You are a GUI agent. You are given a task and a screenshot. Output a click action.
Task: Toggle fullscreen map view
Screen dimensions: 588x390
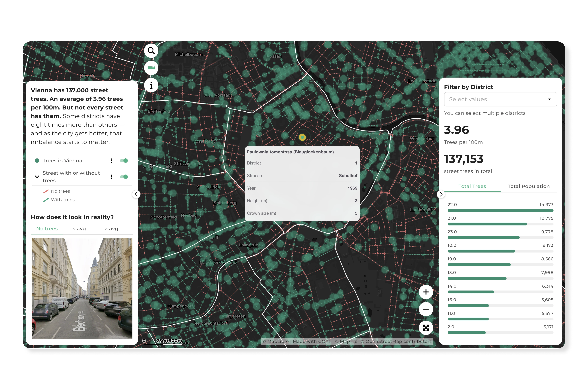point(426,328)
